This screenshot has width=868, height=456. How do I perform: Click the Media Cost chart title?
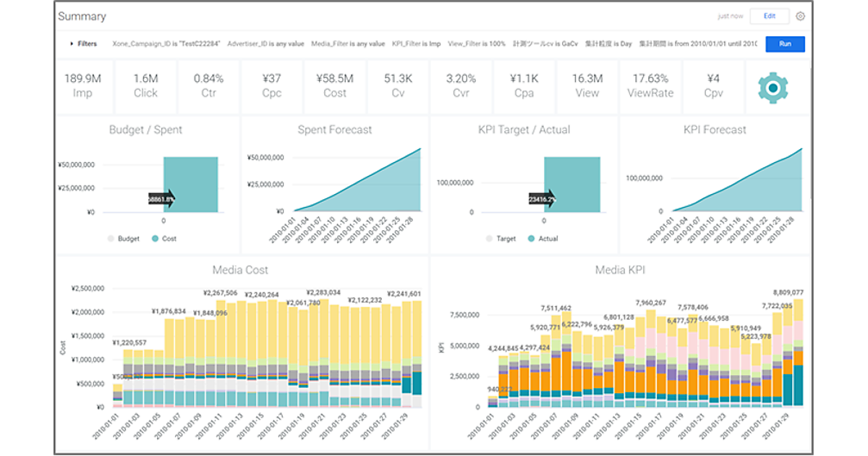tap(240, 270)
